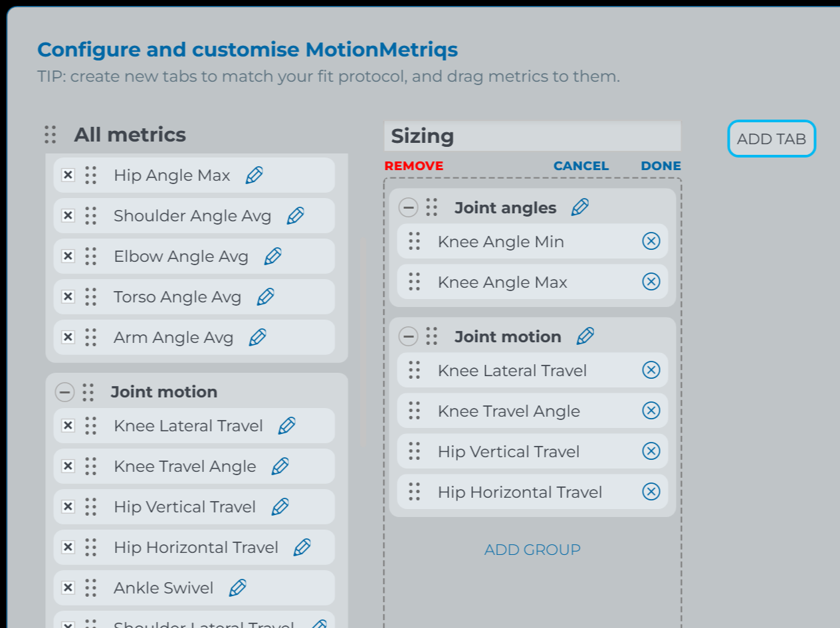Remove Knee Lateral Travel from Sizing tab

click(651, 370)
